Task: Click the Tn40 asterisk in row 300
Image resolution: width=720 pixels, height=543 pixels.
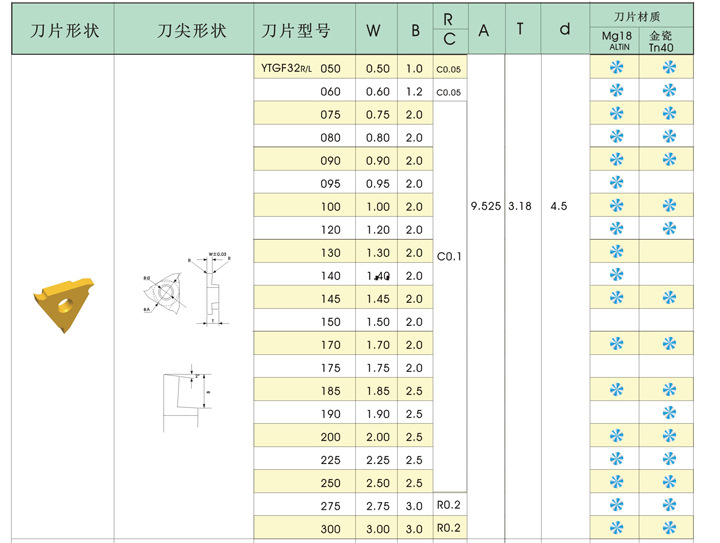Action: (x=669, y=528)
